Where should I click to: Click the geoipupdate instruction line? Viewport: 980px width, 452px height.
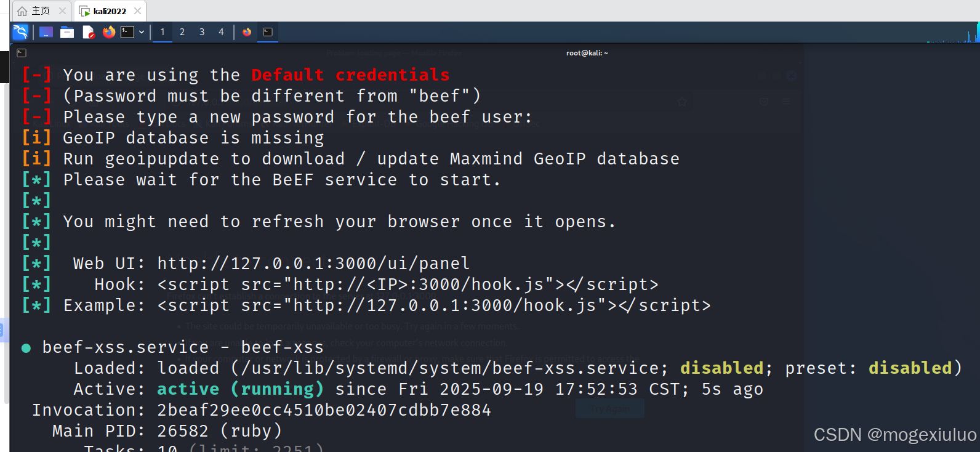371,159
